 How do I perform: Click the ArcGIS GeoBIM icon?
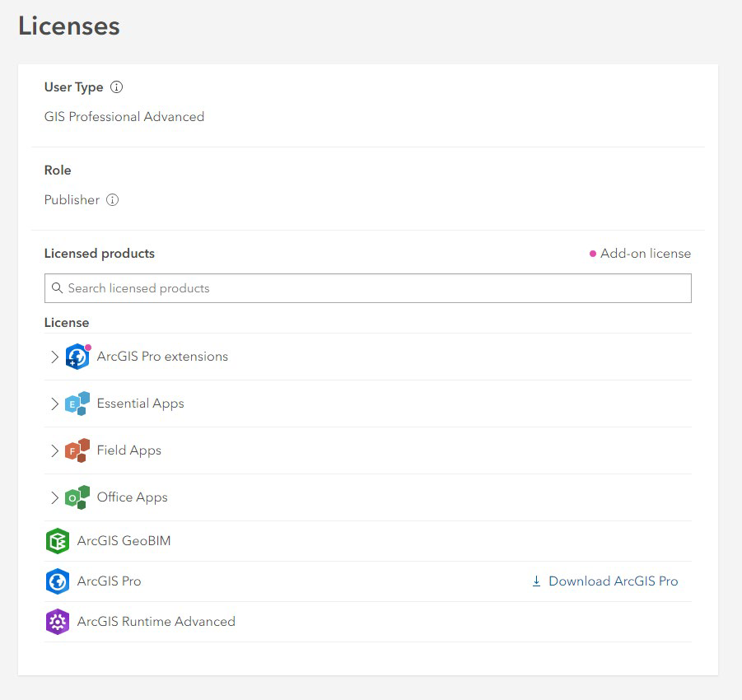pos(58,541)
